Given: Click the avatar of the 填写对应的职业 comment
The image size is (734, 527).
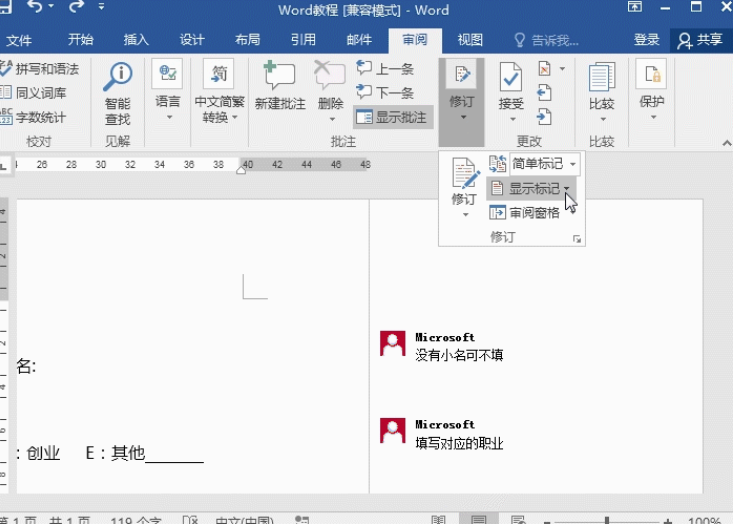Looking at the screenshot, I should pos(392,431).
